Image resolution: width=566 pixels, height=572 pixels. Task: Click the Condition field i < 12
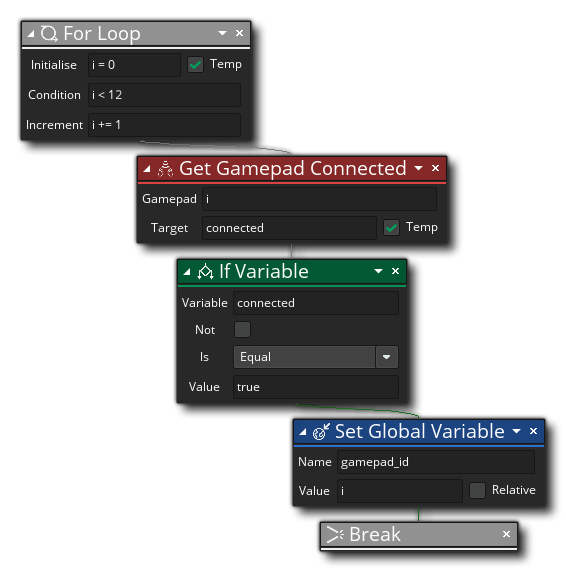point(164,95)
